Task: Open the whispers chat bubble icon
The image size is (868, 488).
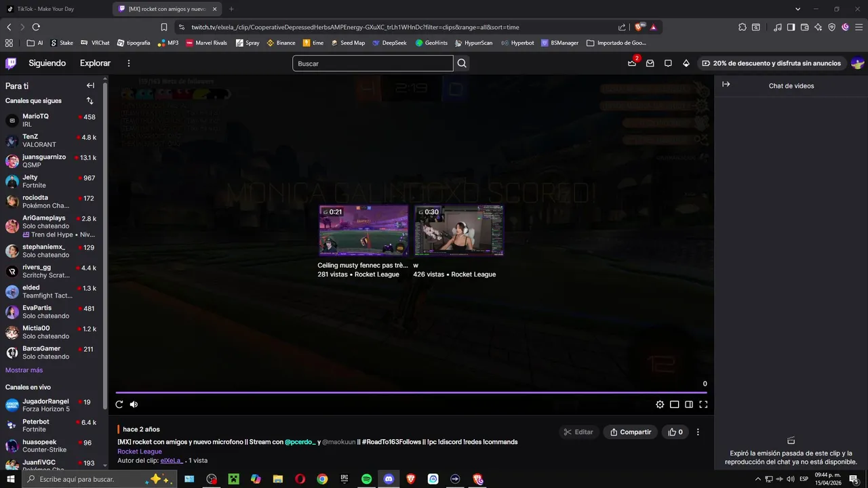Action: pyautogui.click(x=668, y=63)
